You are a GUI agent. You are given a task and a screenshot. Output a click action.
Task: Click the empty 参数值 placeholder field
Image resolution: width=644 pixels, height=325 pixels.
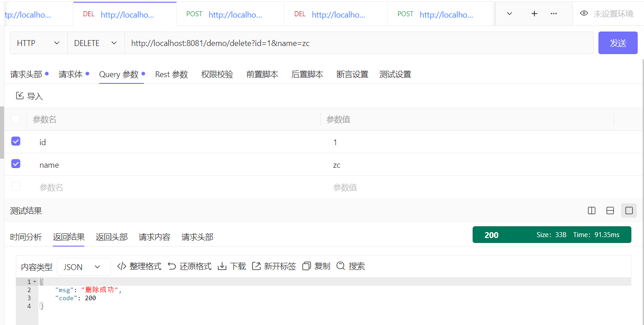(x=467, y=187)
